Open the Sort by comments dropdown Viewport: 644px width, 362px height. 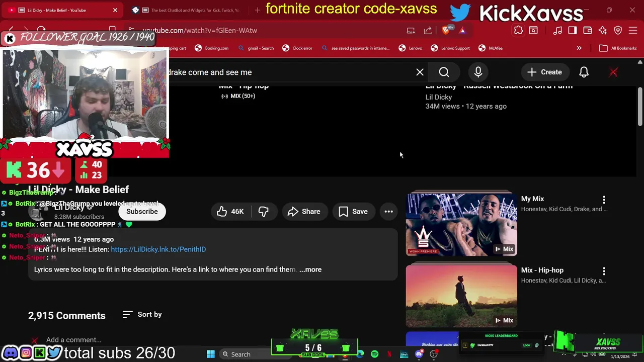[142, 315]
